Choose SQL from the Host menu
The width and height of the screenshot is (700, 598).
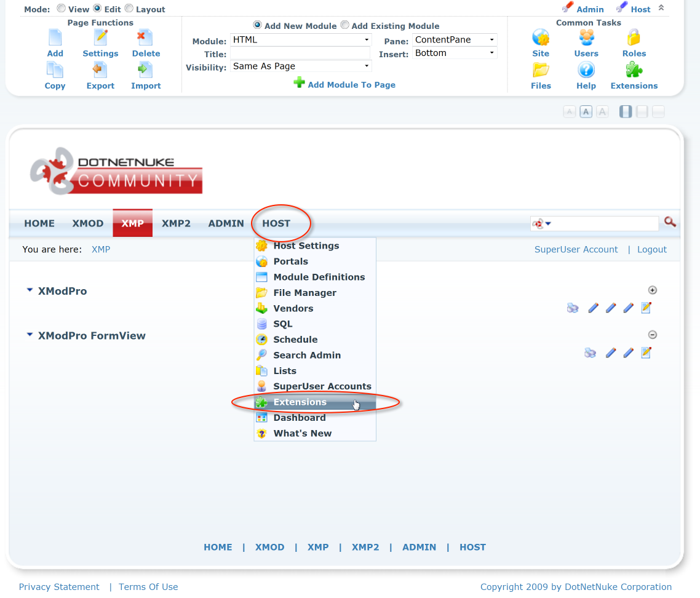click(315, 324)
